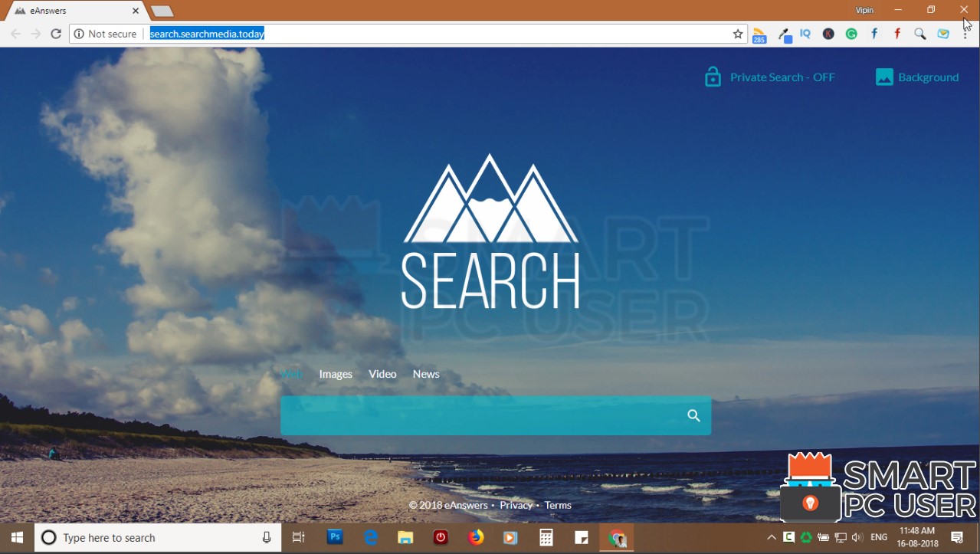Launch Firefox from the taskbar
The height and width of the screenshot is (554, 980).
475,537
